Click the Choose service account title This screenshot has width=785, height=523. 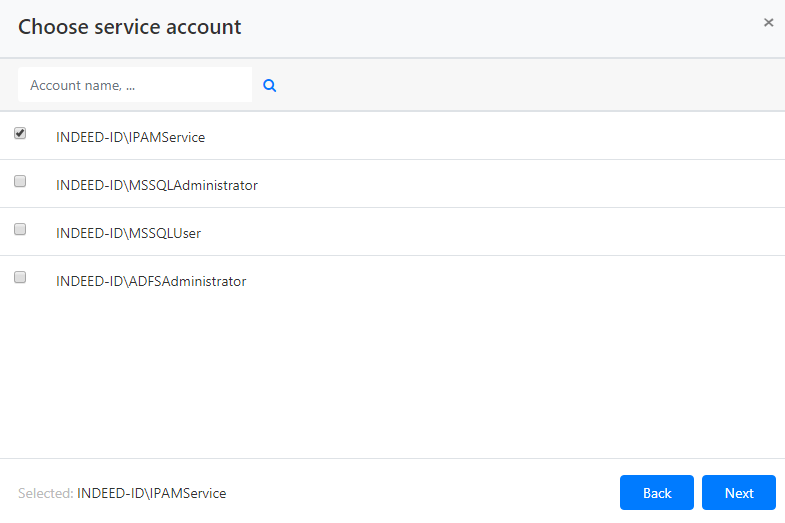pyautogui.click(x=130, y=27)
